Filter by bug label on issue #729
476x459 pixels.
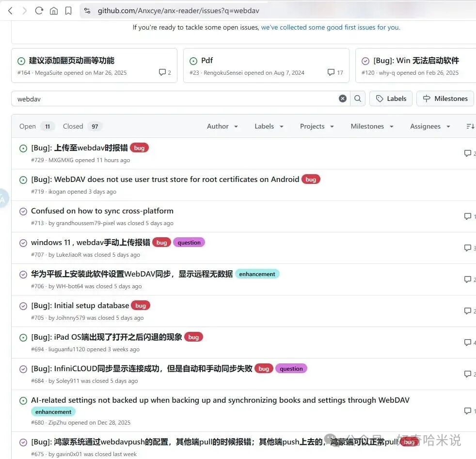tap(139, 148)
